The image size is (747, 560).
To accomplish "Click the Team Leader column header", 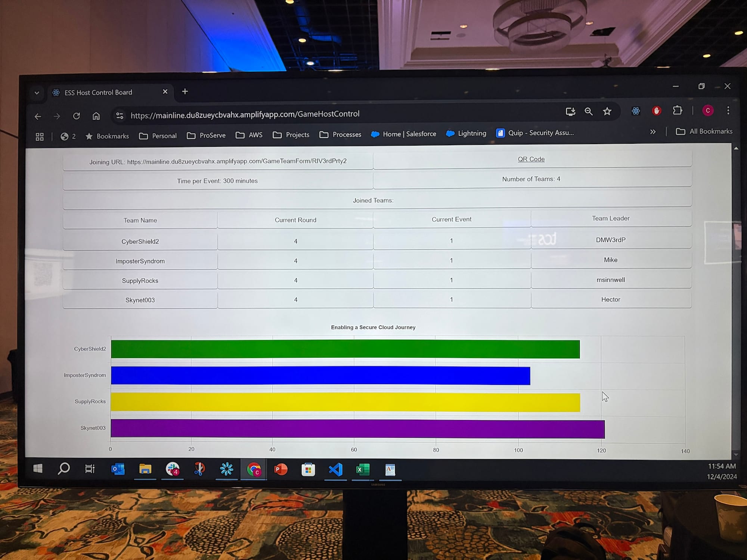I will [611, 218].
